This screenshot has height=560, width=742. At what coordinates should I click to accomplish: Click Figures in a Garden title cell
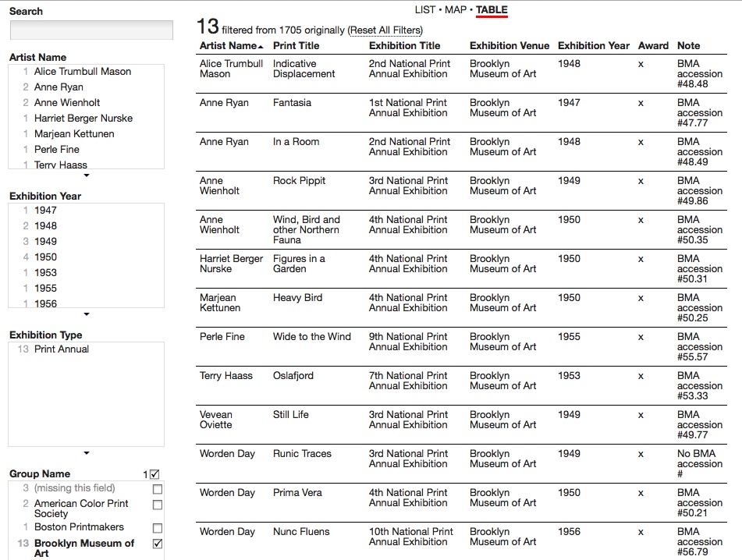coord(299,264)
